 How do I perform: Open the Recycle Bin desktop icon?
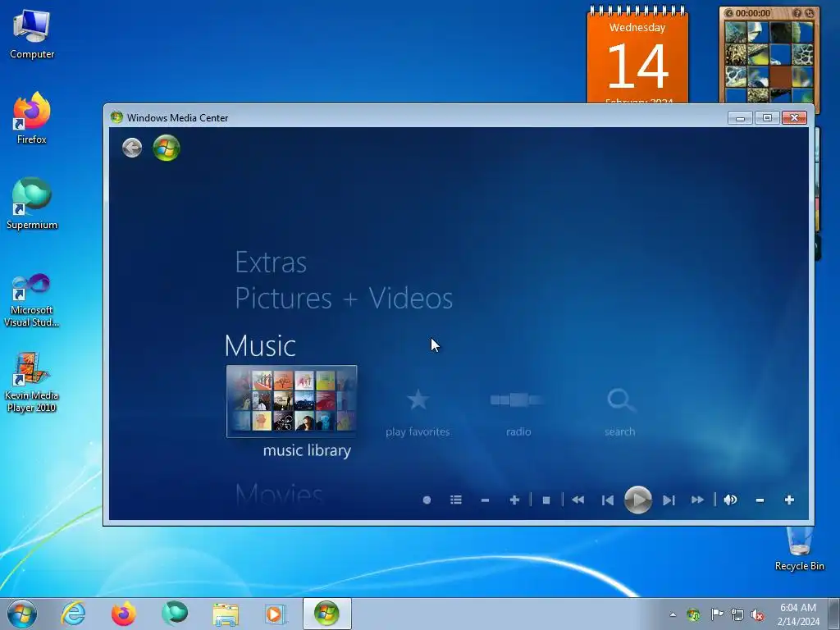[x=799, y=549]
